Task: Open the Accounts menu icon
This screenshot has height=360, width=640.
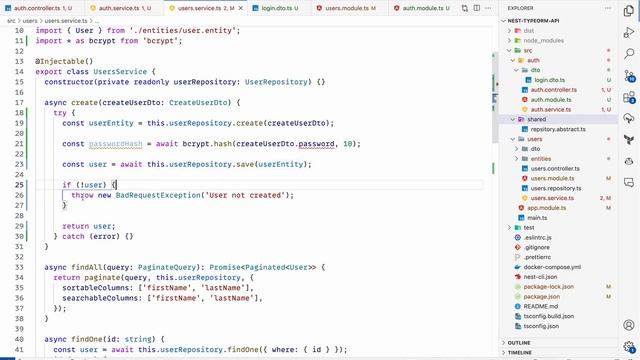Action: pyautogui.click(x=629, y=325)
